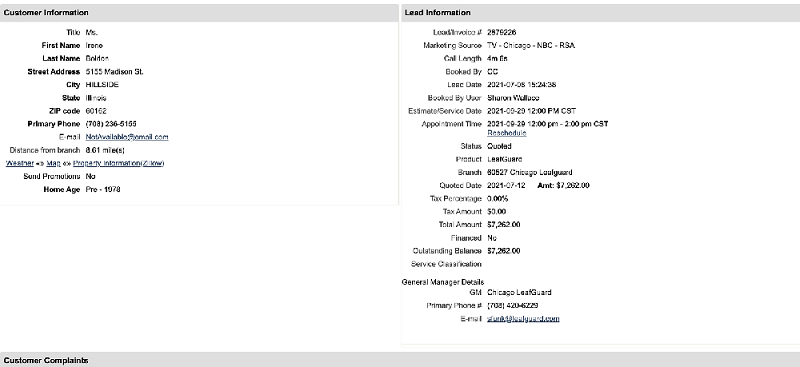This screenshot has height=367, width=800.
Task: Open the Map link
Action: [x=53, y=163]
